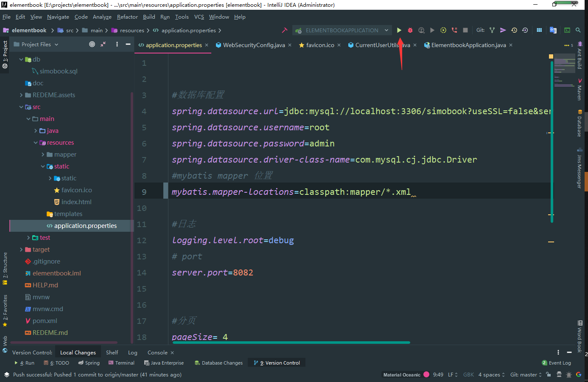The image size is (588, 382).
Task: Toggle the Jms Messenger tool window
Action: tap(580, 168)
